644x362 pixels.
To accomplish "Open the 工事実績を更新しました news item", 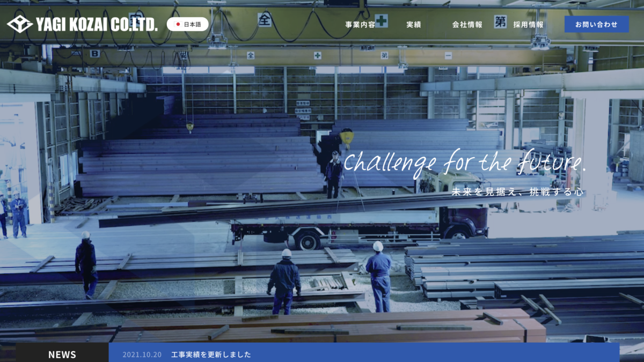I will coord(211,354).
